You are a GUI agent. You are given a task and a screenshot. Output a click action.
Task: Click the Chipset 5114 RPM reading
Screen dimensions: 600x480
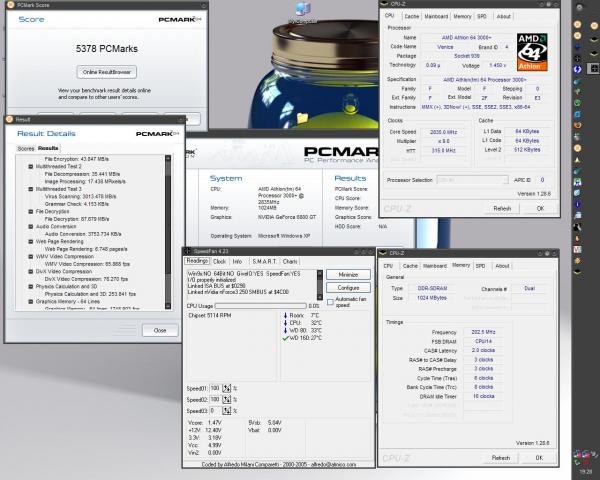pos(210,315)
